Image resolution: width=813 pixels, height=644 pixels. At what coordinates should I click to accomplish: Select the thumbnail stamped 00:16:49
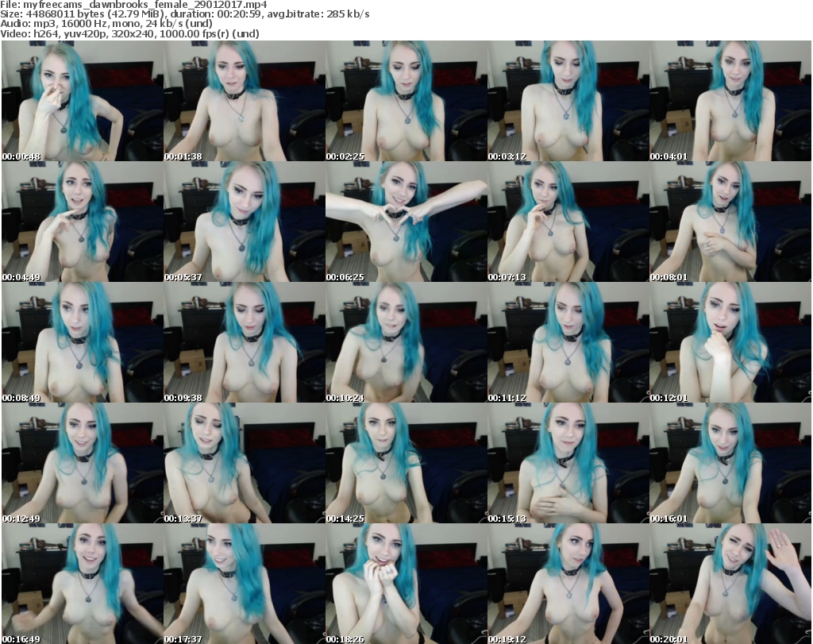coord(83,584)
